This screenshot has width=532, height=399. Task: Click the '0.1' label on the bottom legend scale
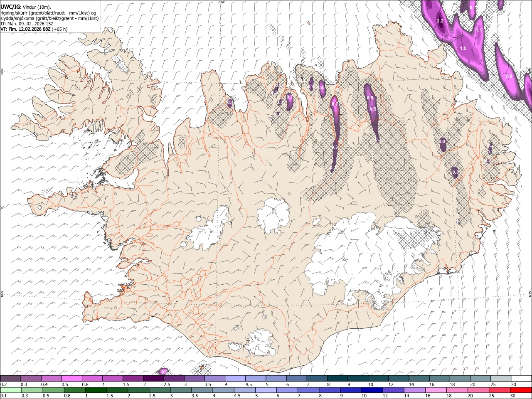click(4, 396)
